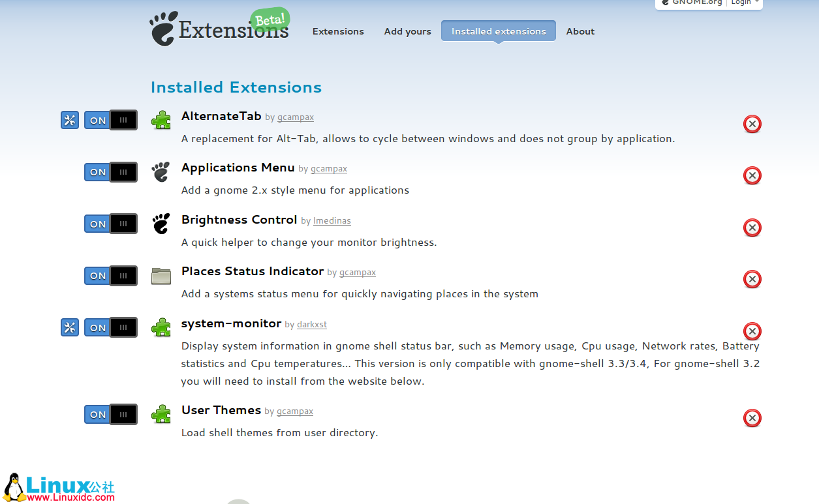Viewport: 819px width, 504px height.
Task: Open AlternateTab configuration wrench icon
Action: pos(70,120)
